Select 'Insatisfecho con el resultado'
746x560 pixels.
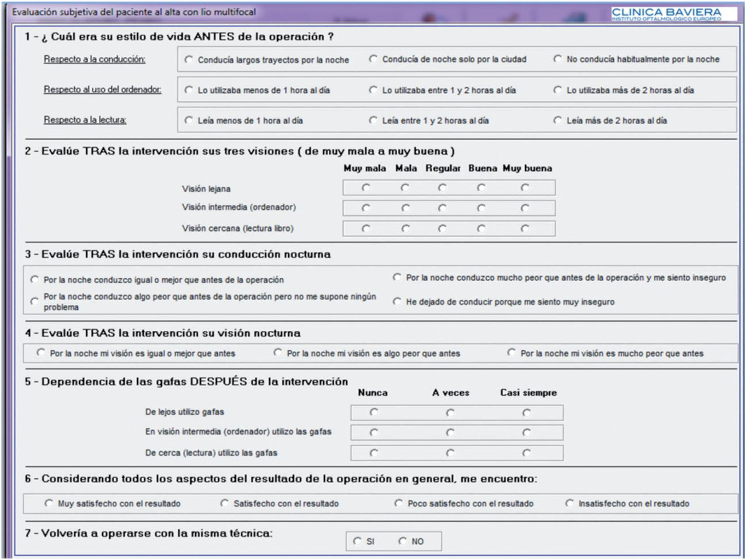pos(569,503)
